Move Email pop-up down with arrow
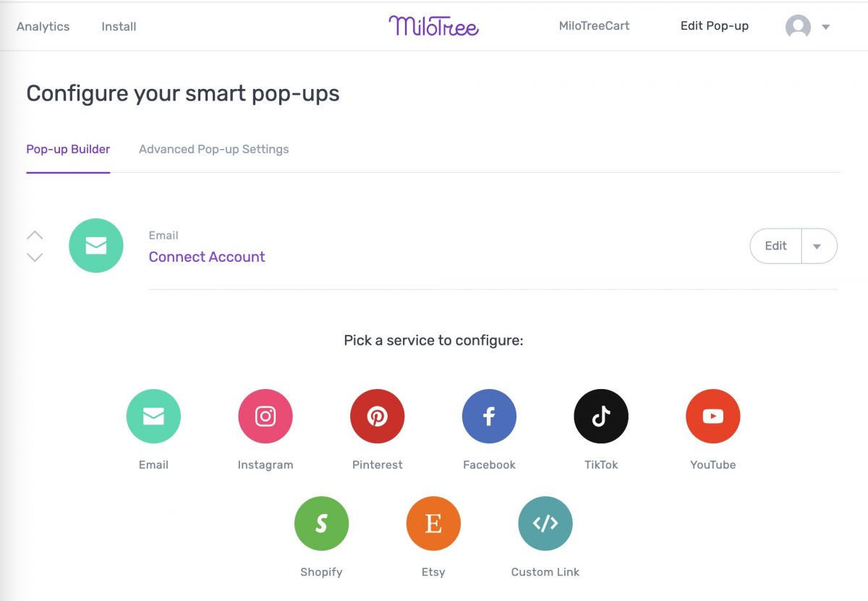 tap(35, 257)
